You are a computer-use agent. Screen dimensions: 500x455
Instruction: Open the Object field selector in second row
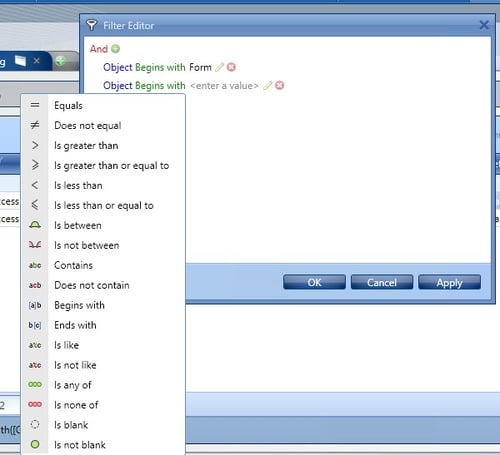coord(118,86)
